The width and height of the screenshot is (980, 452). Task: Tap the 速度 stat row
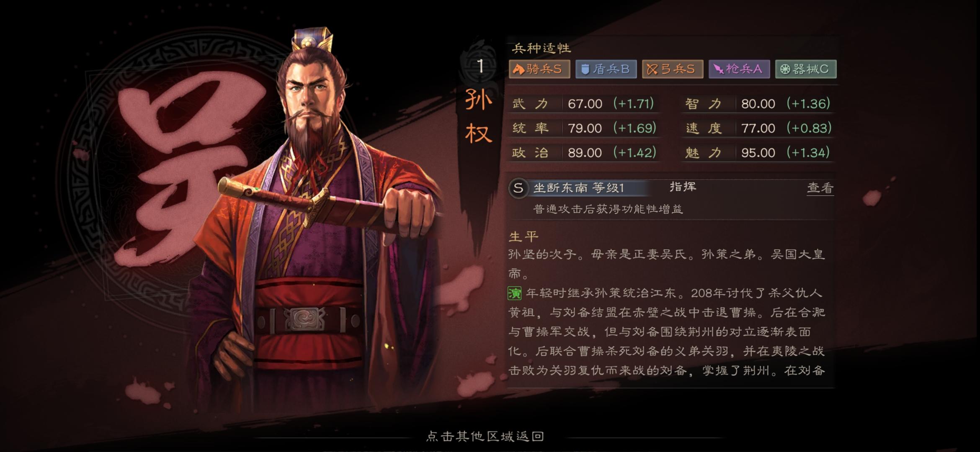[758, 128]
